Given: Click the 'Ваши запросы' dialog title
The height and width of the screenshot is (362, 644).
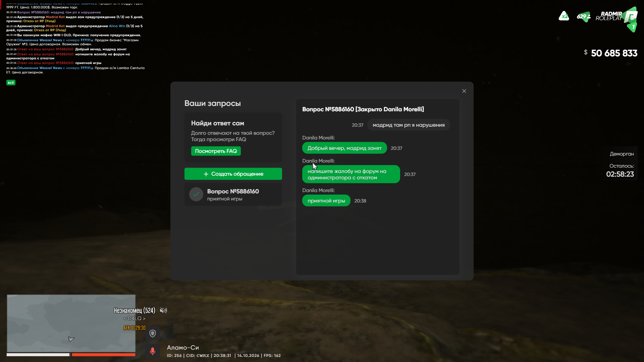Looking at the screenshot, I should tap(212, 103).
